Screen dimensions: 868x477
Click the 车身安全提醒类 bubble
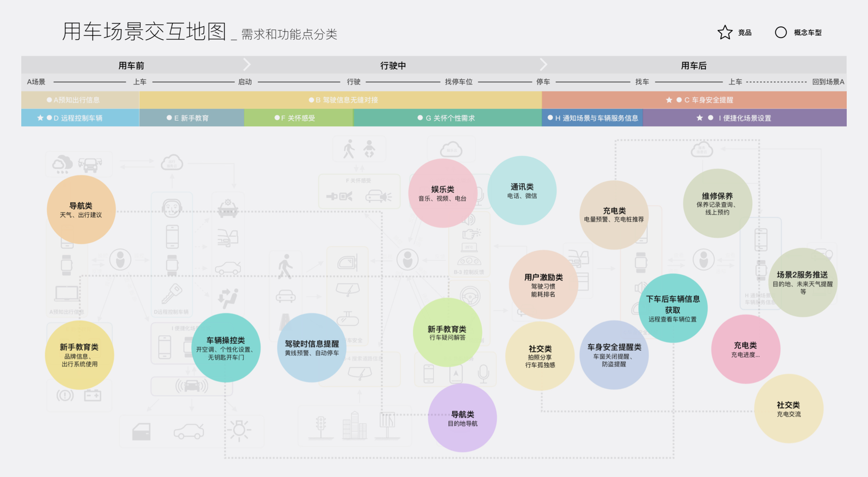coord(614,355)
